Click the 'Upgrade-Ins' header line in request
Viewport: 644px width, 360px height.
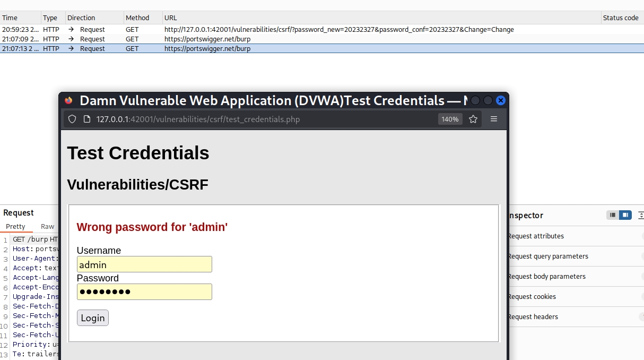pos(35,297)
